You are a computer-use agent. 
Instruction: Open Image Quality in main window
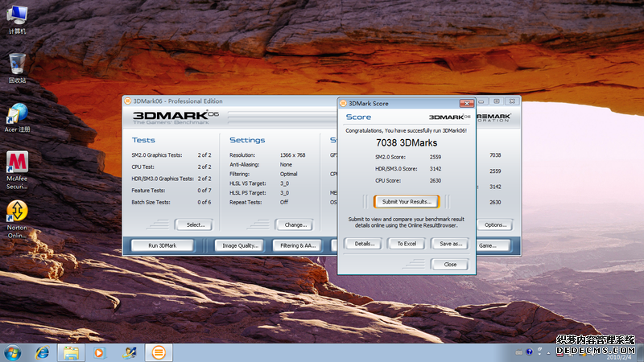point(240,245)
